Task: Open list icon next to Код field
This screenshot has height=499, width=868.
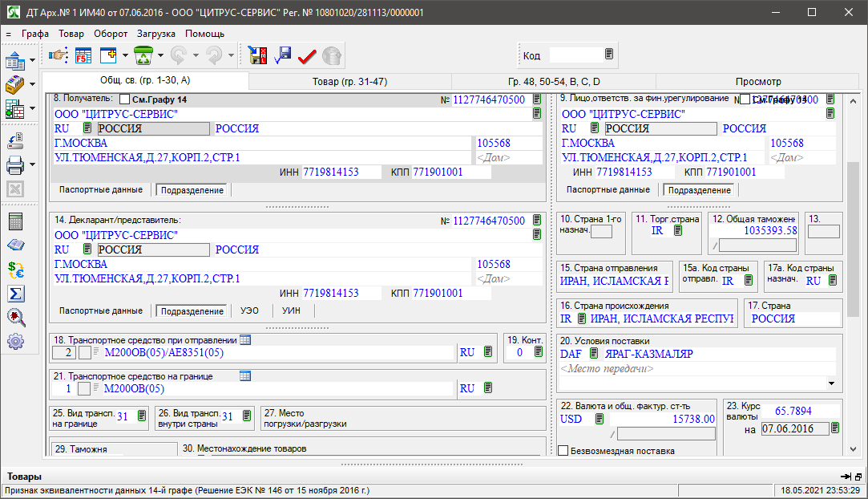Action: pyautogui.click(x=609, y=54)
